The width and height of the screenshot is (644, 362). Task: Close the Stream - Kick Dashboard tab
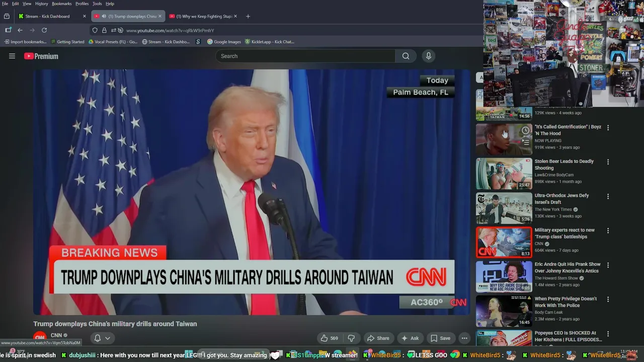(x=85, y=16)
